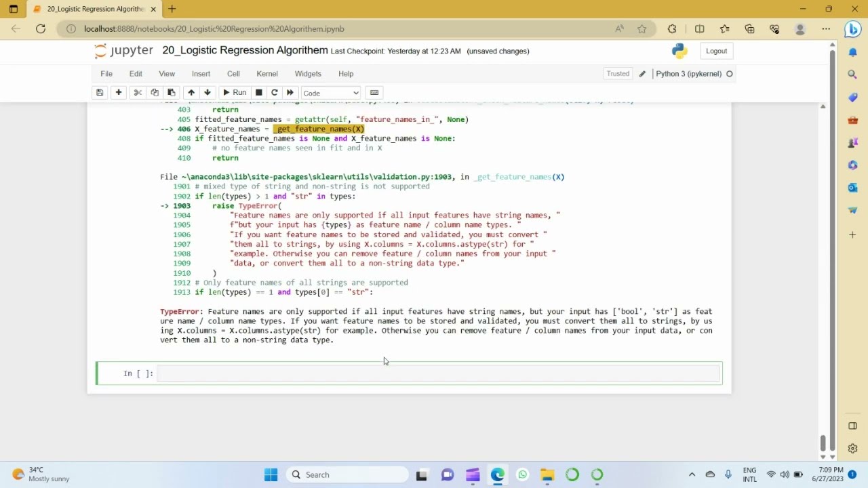Open cell type Code dropdown
Viewport: 868px width, 488px height.
pyautogui.click(x=331, y=93)
